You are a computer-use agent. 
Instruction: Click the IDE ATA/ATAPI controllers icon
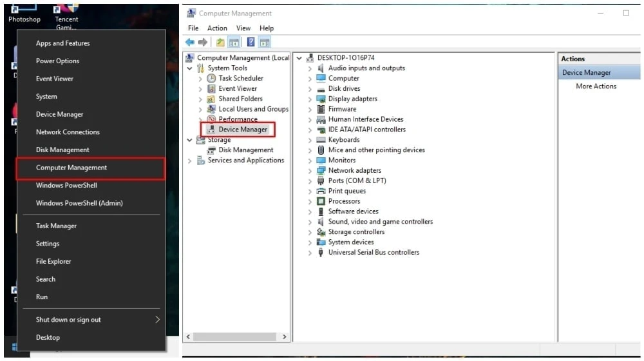(321, 130)
